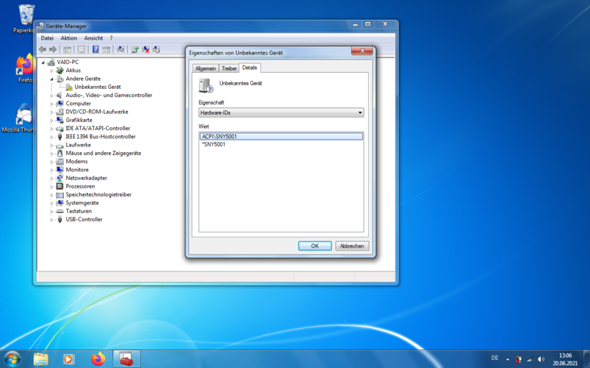The image size is (590, 368).
Task: Switch to the Treiber tab
Action: [229, 68]
